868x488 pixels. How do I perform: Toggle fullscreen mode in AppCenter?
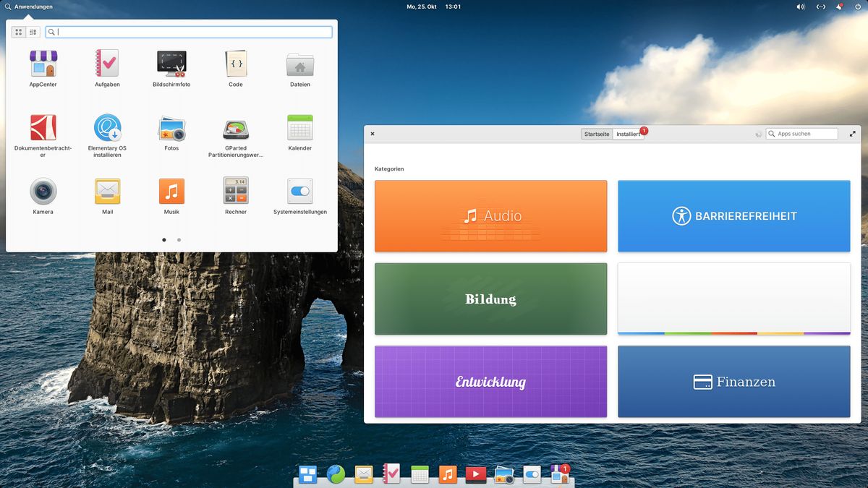pyautogui.click(x=852, y=134)
